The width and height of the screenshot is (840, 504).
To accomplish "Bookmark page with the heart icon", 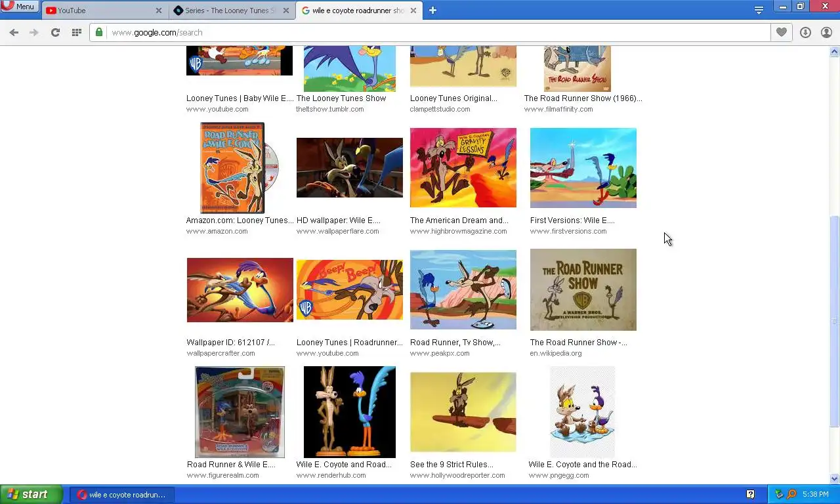I will [781, 32].
